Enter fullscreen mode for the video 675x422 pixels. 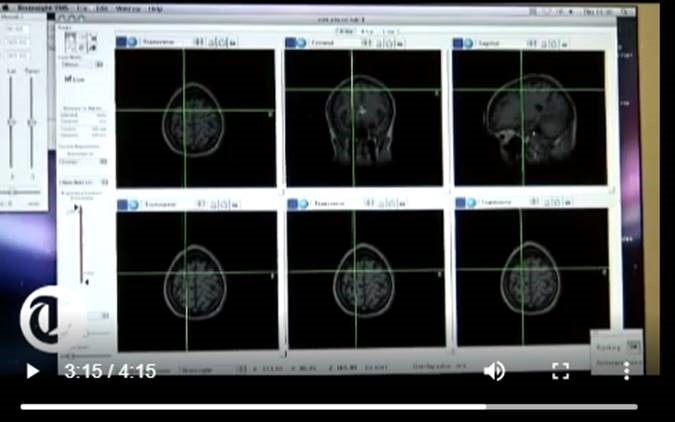(x=560, y=371)
